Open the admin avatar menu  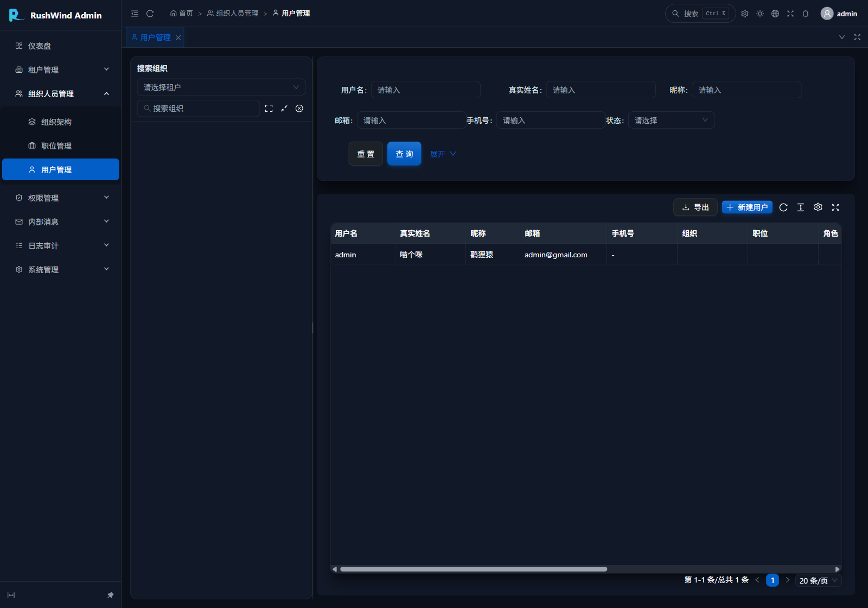point(839,14)
